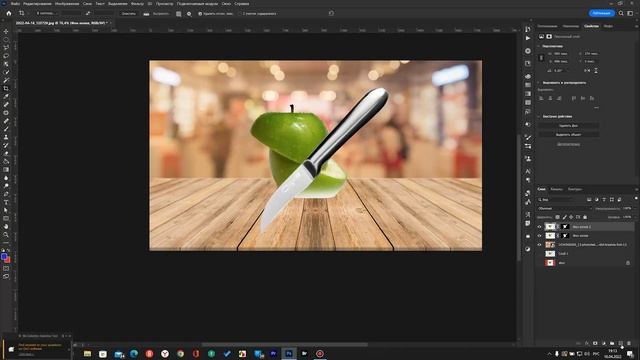Click lock all padlock in lock row
Screen dimensions: 640x360
[585, 217]
